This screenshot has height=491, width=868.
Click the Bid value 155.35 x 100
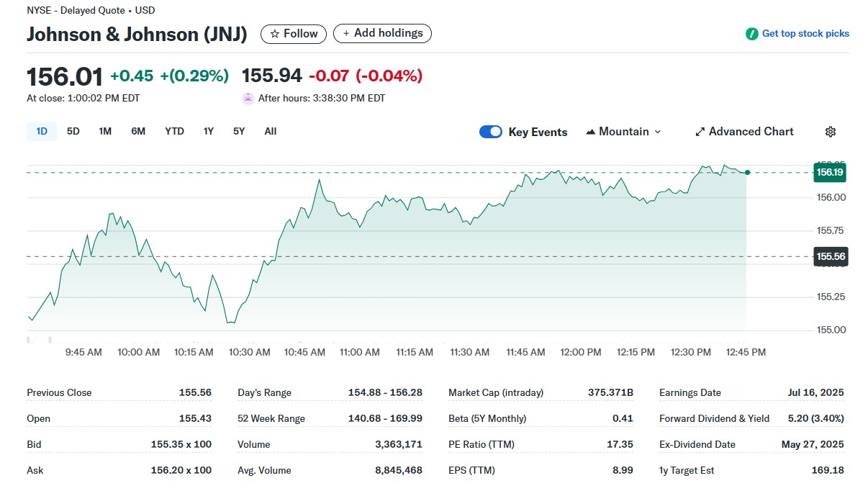[181, 444]
